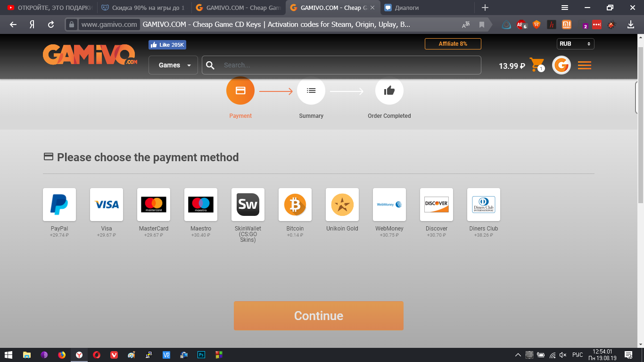Switch the РУС keyboard language
The height and width of the screenshot is (362, 644).
coord(578,355)
